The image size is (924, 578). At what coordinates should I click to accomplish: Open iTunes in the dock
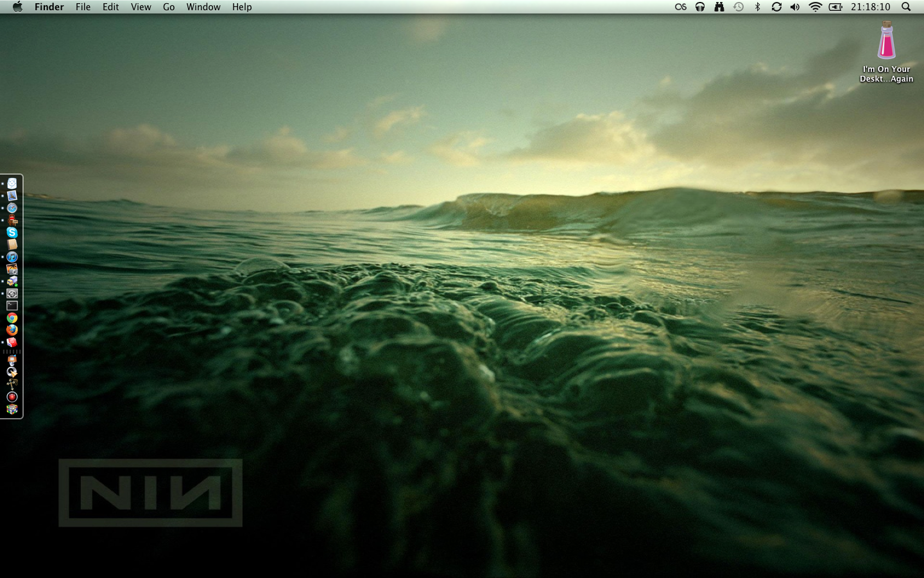pos(12,257)
